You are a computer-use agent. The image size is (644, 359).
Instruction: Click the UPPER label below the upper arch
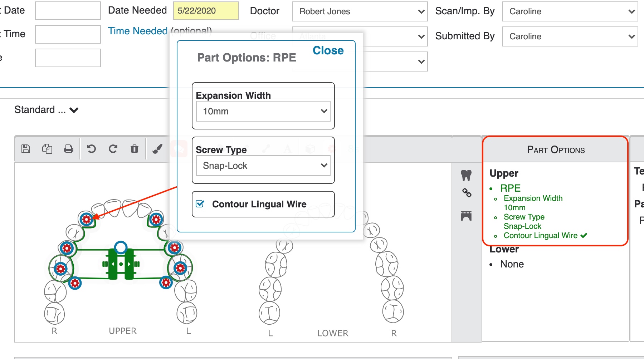coord(123,331)
